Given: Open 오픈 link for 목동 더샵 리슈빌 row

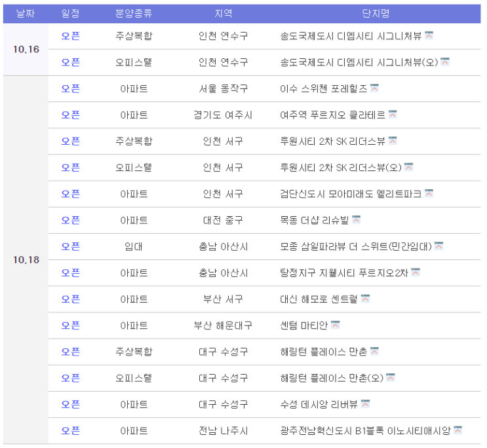Looking at the screenshot, I should pyautogui.click(x=71, y=220).
